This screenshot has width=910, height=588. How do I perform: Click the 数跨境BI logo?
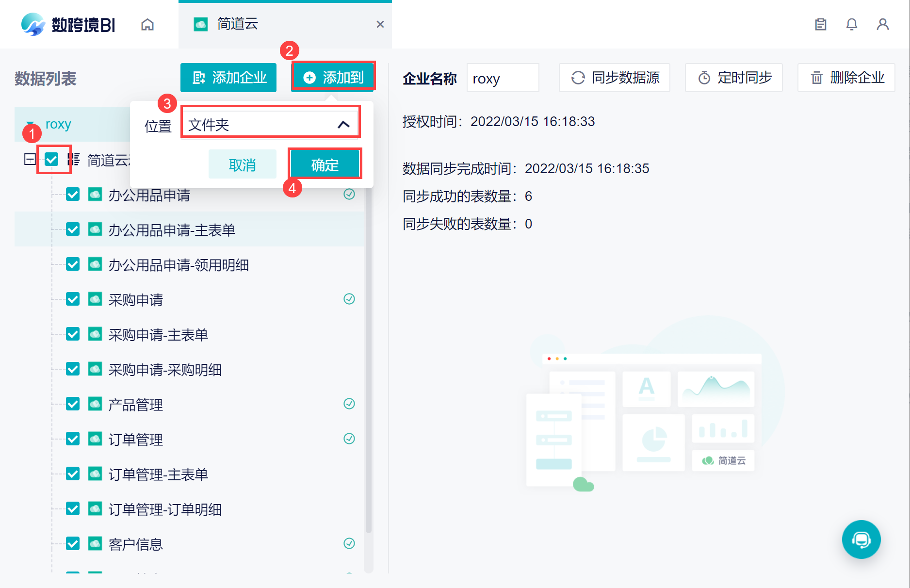tap(68, 24)
